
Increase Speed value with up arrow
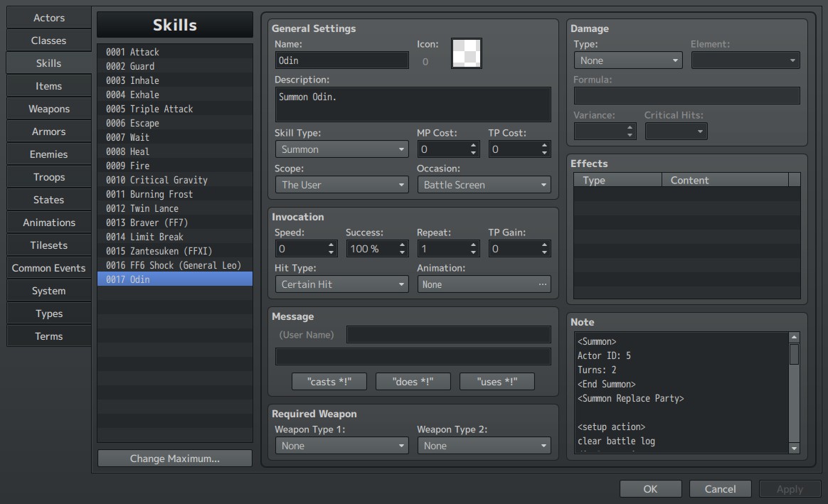[x=331, y=245]
